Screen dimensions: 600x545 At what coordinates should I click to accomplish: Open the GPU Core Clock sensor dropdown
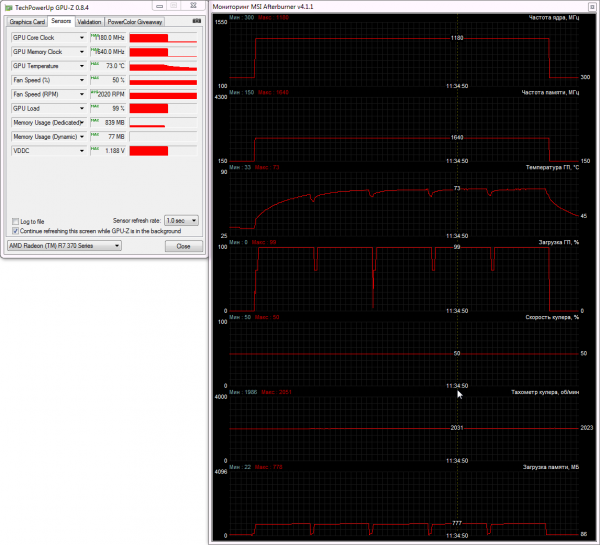[82, 38]
